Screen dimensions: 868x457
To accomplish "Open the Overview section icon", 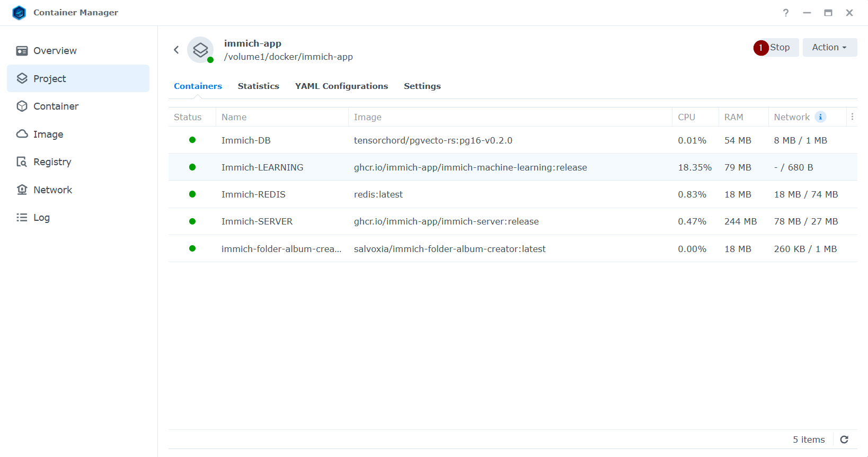I will tap(22, 51).
